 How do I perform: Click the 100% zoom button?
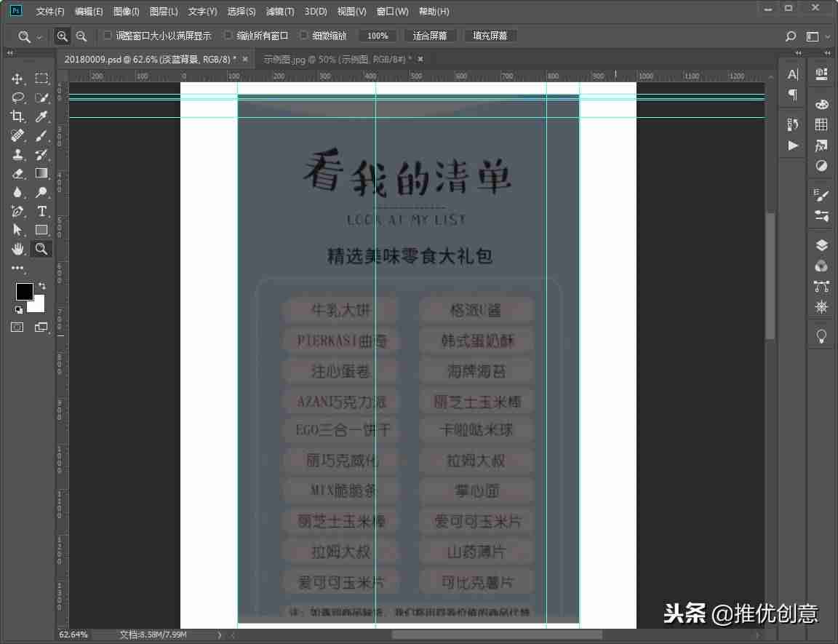[378, 36]
